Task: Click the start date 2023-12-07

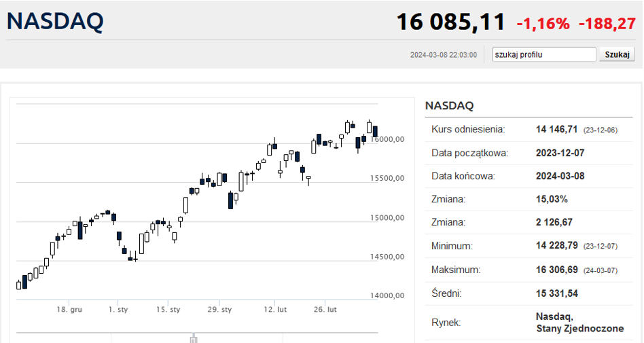Action: tap(560, 154)
